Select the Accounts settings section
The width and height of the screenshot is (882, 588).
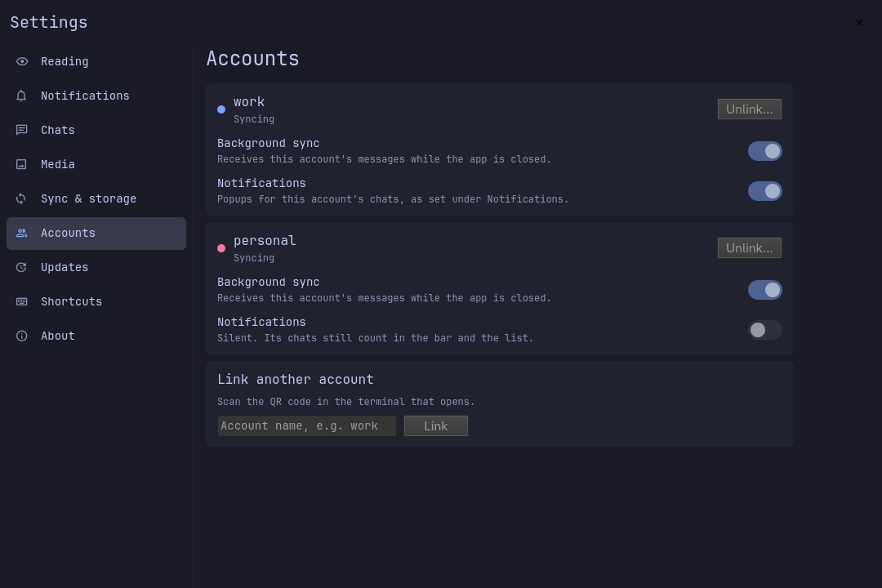point(96,233)
